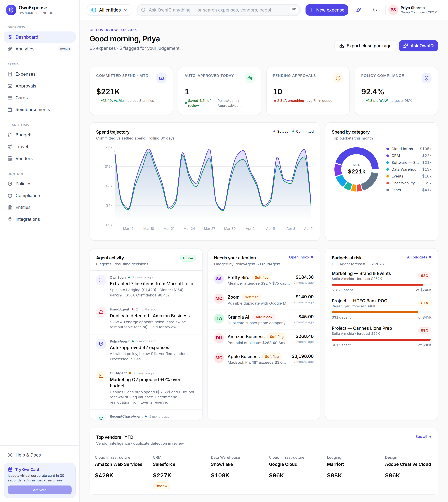Screen dimensions: 448x502
Task: Open the Amazon Business $268.40 flag
Action: tap(264, 339)
